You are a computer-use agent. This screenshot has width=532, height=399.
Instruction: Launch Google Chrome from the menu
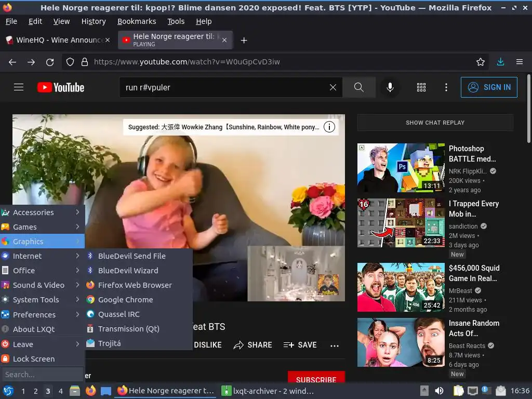(x=138, y=300)
